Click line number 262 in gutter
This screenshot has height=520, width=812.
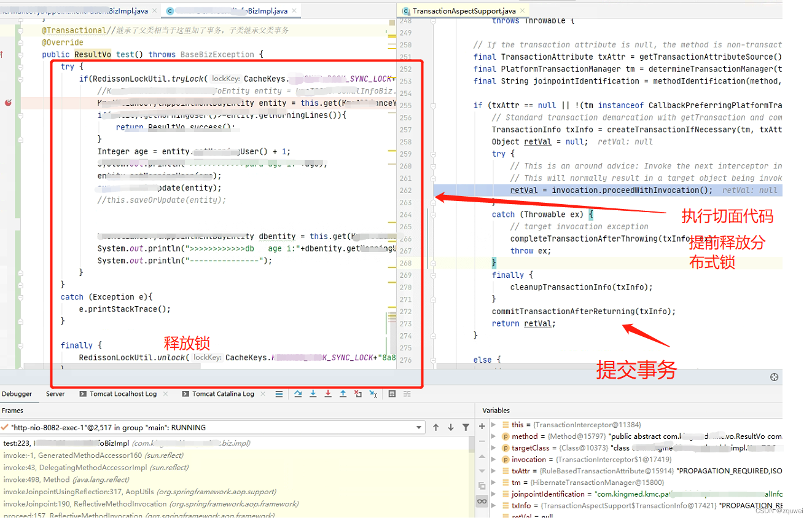tap(405, 191)
